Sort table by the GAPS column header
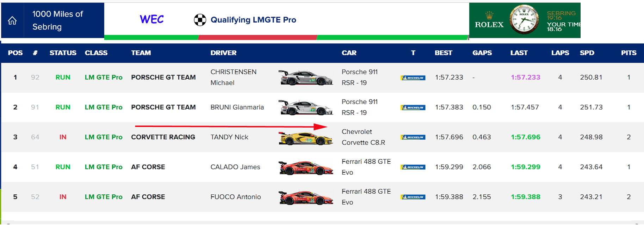This screenshot has height=225, width=644. [x=482, y=53]
